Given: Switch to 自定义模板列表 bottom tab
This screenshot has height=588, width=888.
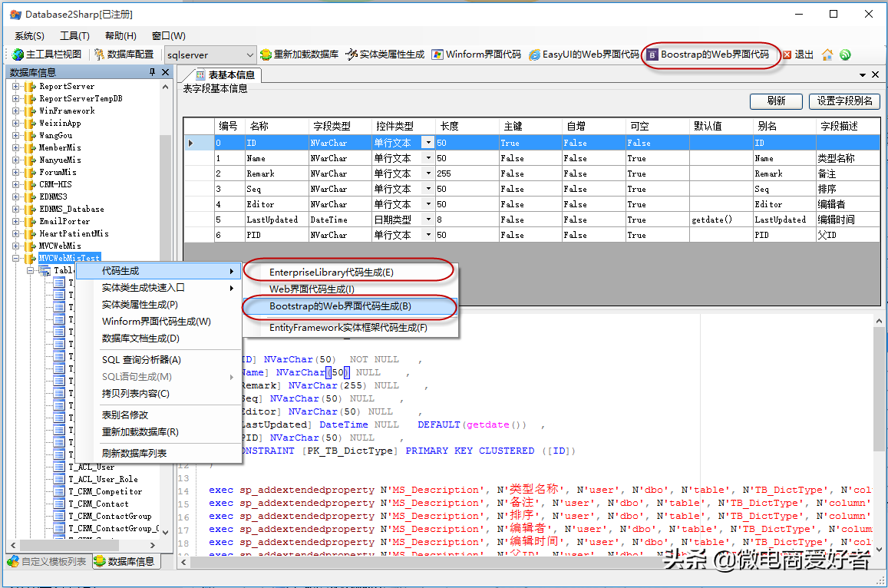Looking at the screenshot, I should click(48, 561).
